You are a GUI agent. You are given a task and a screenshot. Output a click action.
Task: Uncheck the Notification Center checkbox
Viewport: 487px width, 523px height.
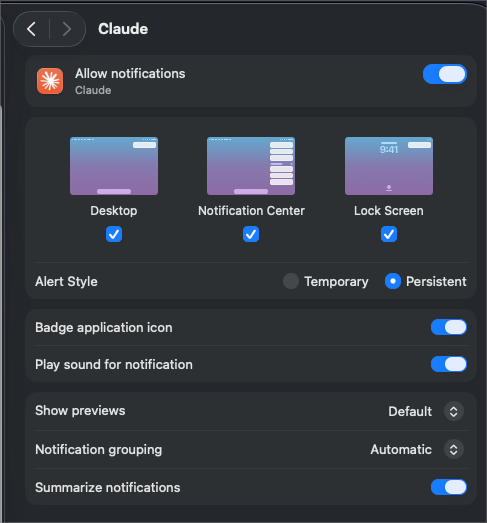[x=251, y=234]
